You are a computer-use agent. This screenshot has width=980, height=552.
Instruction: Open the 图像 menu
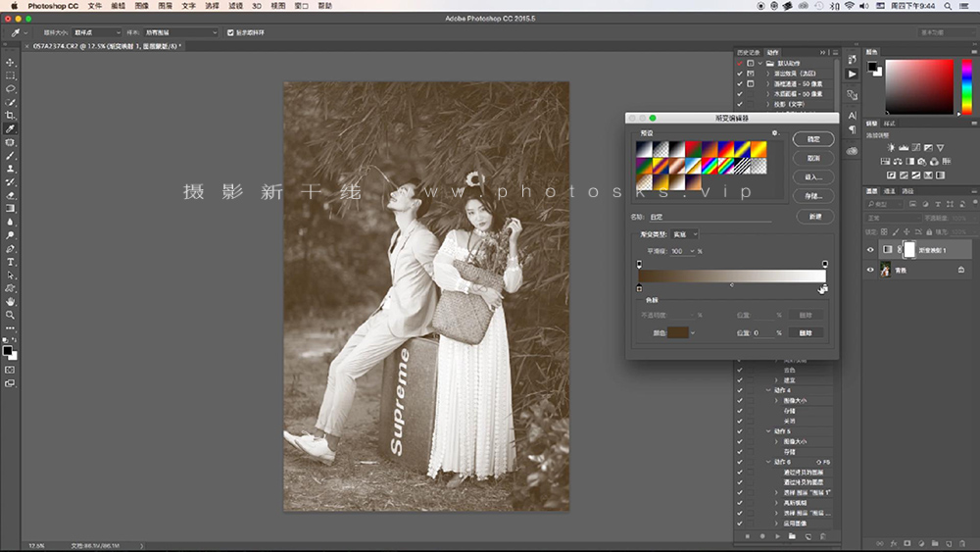click(x=142, y=6)
